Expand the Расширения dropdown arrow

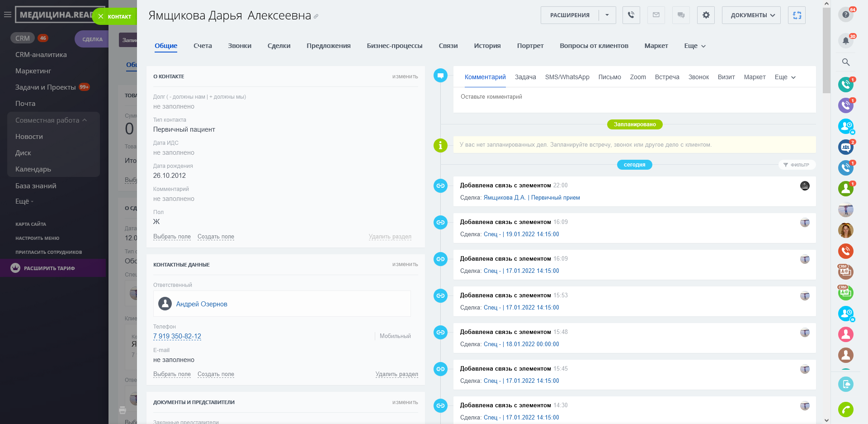tap(607, 15)
